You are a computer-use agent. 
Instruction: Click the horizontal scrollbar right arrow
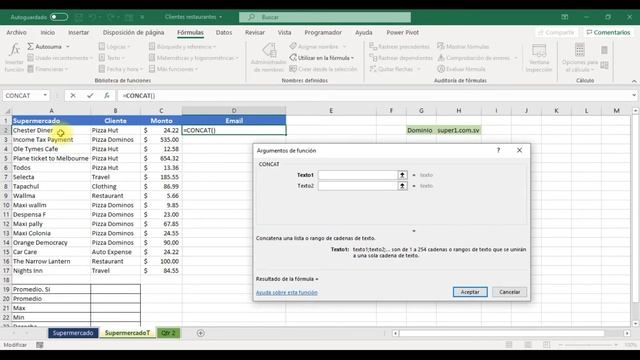pos(627,333)
